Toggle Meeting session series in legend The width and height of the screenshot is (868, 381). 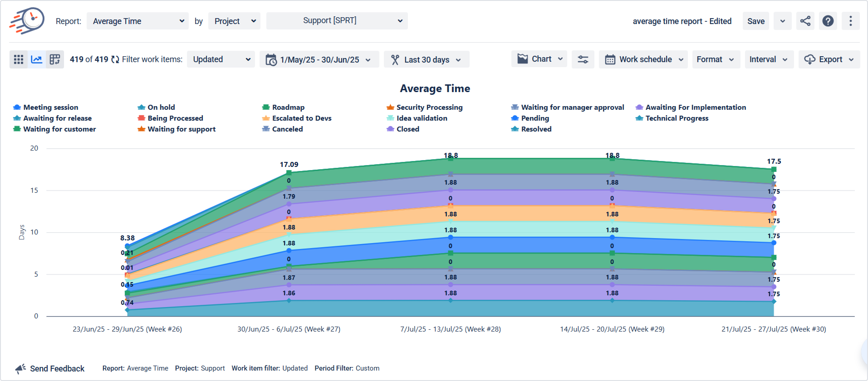point(51,107)
